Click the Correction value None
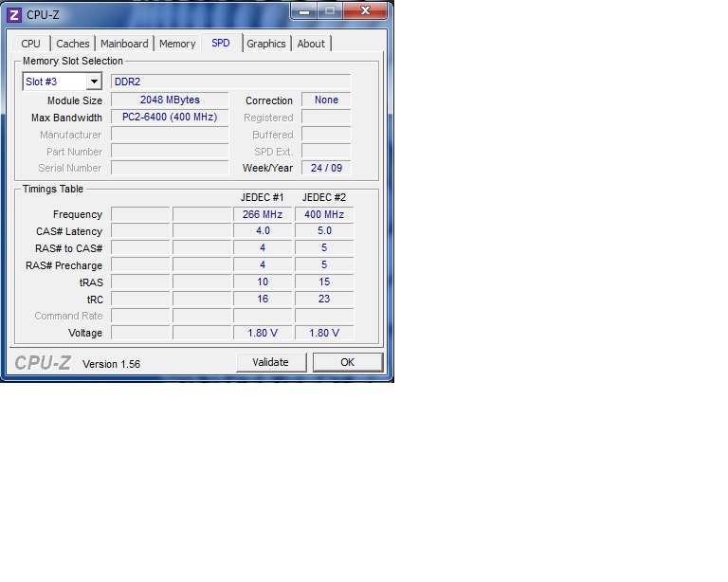 point(326,100)
